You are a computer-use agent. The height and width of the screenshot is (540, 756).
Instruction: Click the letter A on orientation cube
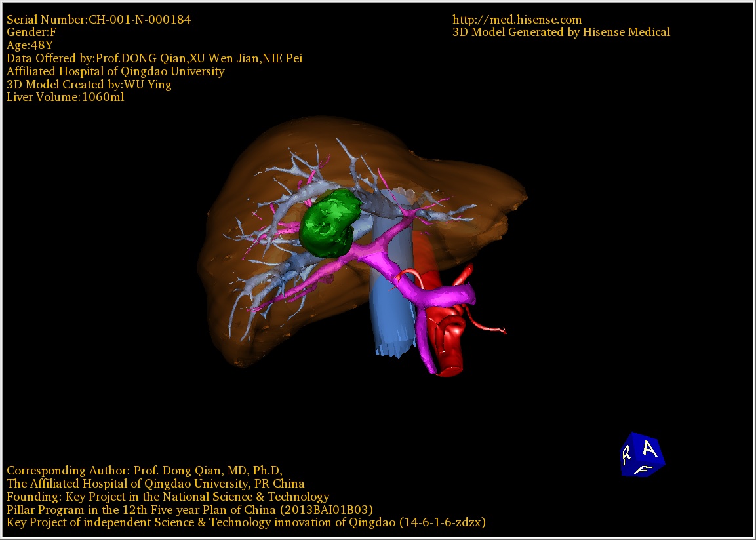point(650,450)
